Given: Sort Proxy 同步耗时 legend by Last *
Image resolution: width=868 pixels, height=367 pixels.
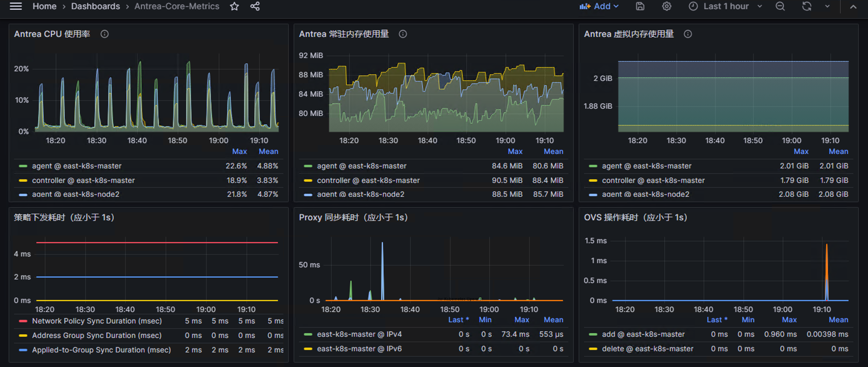Looking at the screenshot, I should [458, 320].
